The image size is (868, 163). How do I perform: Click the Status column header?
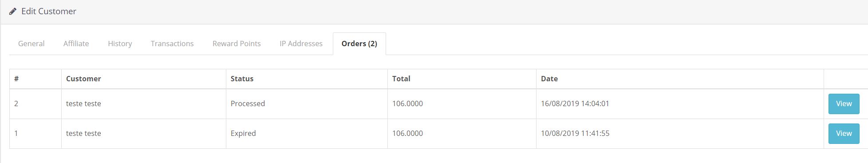click(242, 79)
